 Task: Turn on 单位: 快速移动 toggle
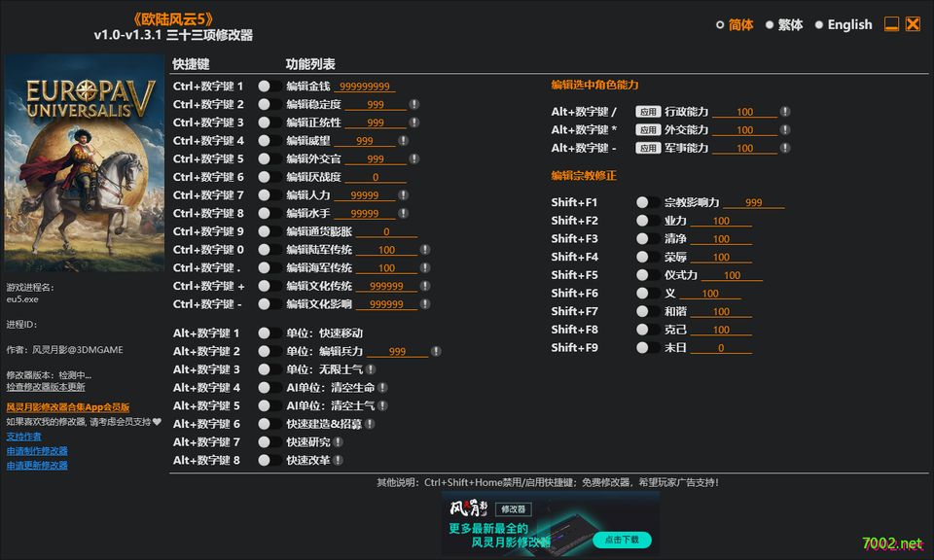pyautogui.click(x=269, y=333)
